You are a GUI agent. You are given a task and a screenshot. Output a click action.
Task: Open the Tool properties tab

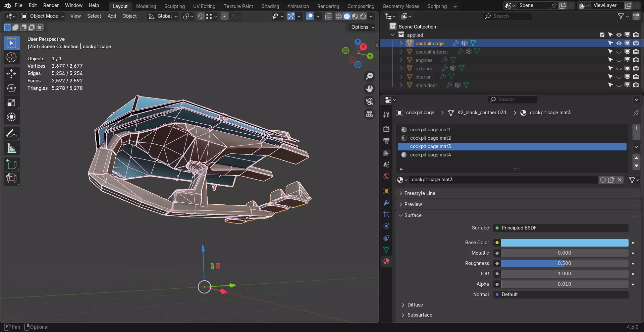pos(386,115)
